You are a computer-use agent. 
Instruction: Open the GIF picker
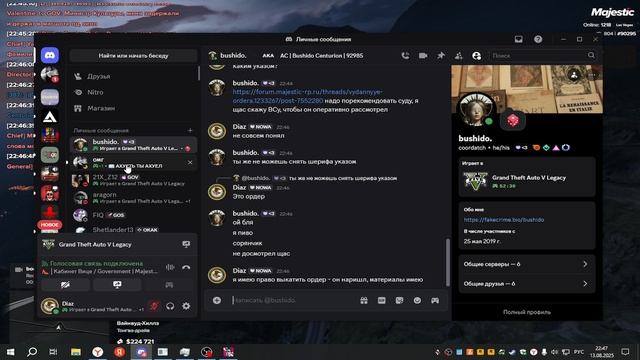click(x=382, y=300)
